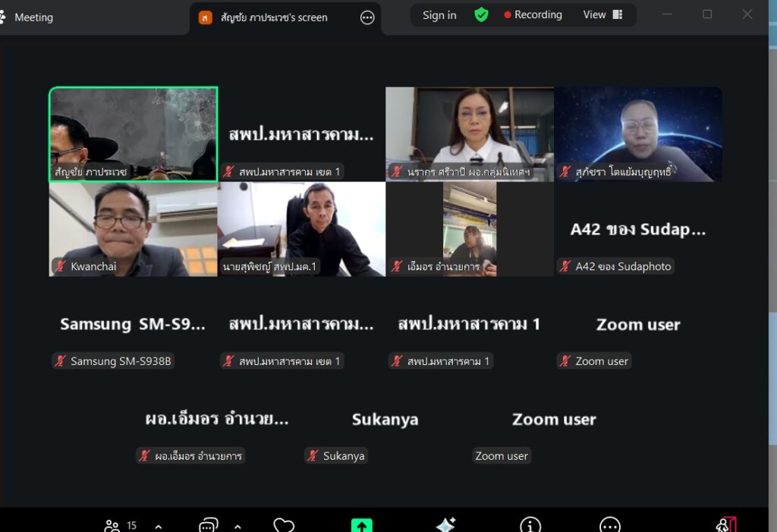Image resolution: width=777 pixels, height=532 pixels.
Task: Click the muted mic icon on Samsung SM-S938B
Action: click(60, 361)
